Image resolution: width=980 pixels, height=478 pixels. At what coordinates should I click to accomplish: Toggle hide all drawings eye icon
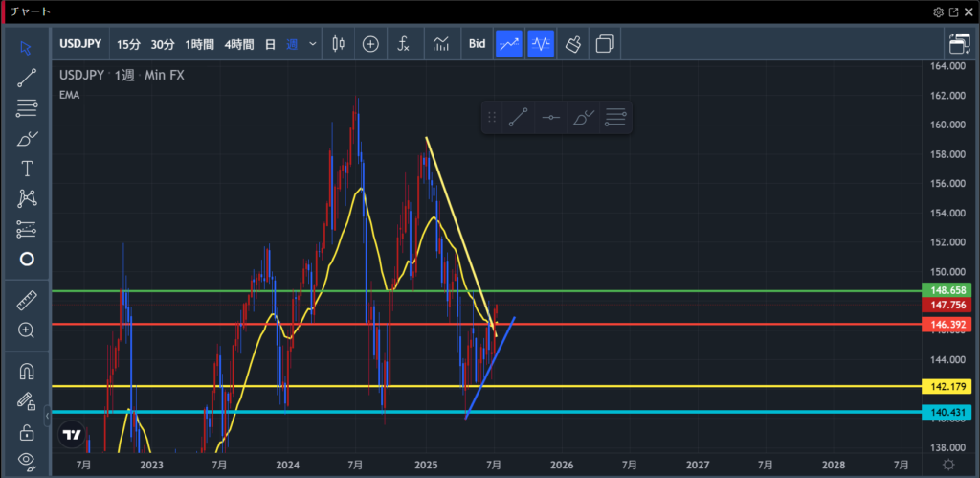26,461
